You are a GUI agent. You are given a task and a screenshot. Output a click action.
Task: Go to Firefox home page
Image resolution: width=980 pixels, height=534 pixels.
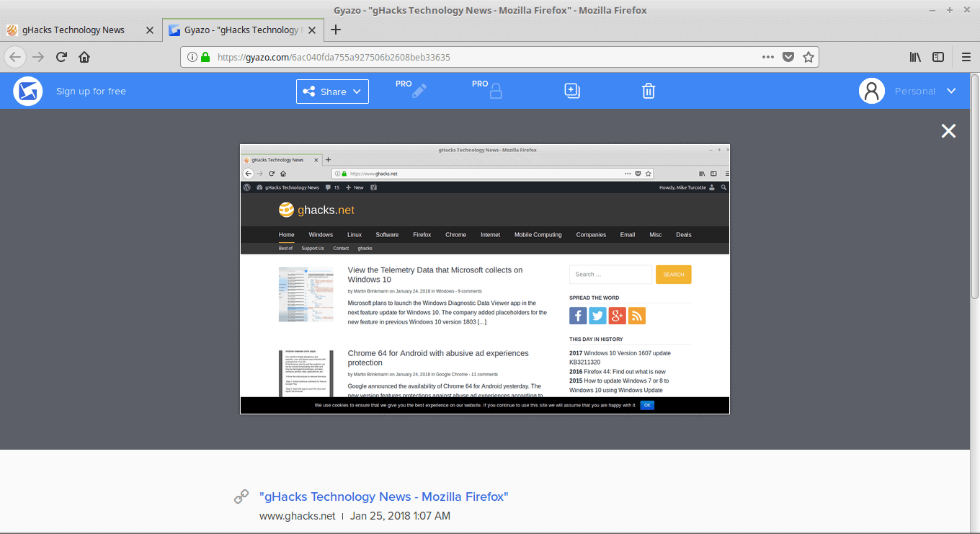point(84,57)
